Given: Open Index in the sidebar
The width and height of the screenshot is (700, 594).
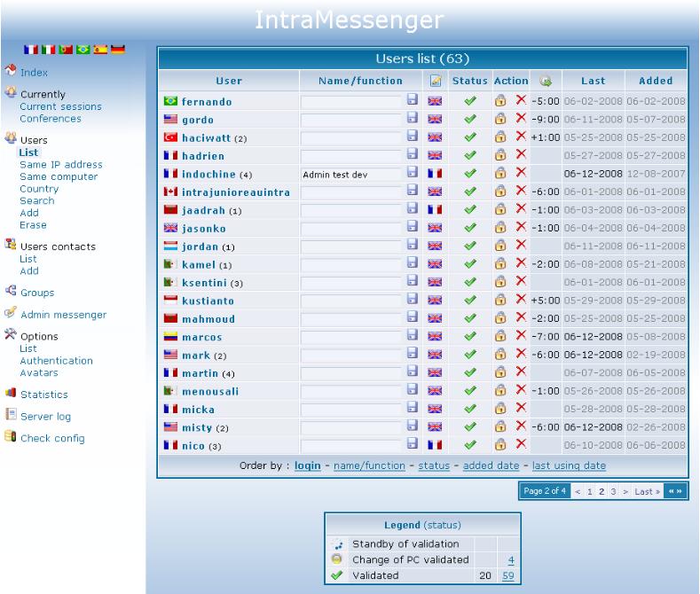Looking at the screenshot, I should pyautogui.click(x=34, y=72).
